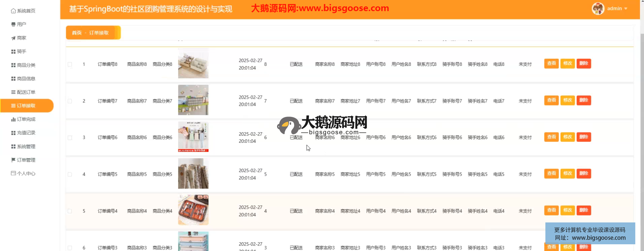The width and height of the screenshot is (644, 251).
Task: Click the vertical page scrollbar
Action: [642, 134]
